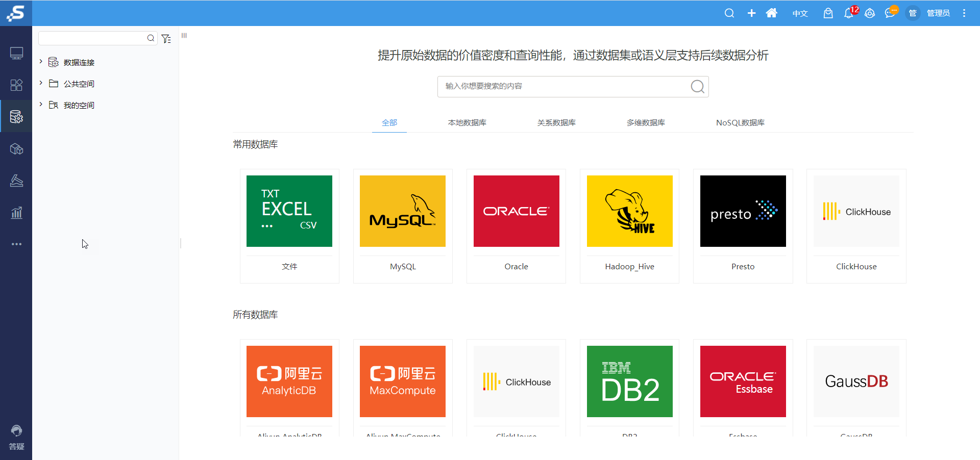This screenshot has width=980, height=460.
Task: Choose the TXT EXCEL CSV 文件 card
Action: tap(289, 226)
